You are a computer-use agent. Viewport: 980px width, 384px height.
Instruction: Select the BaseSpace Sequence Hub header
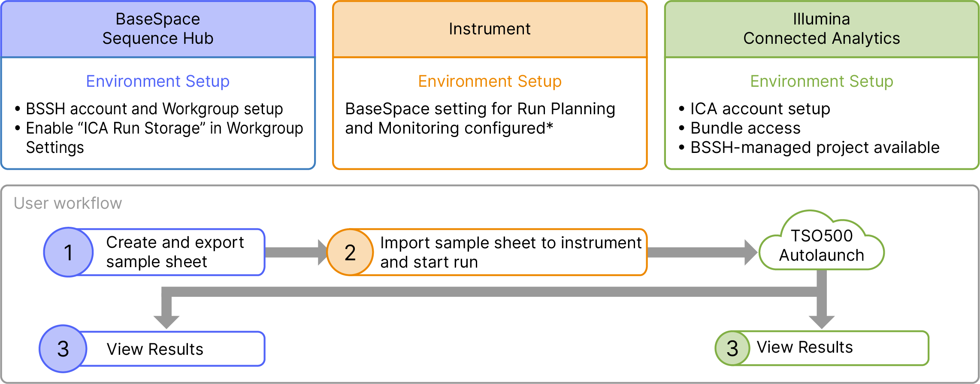(x=158, y=29)
